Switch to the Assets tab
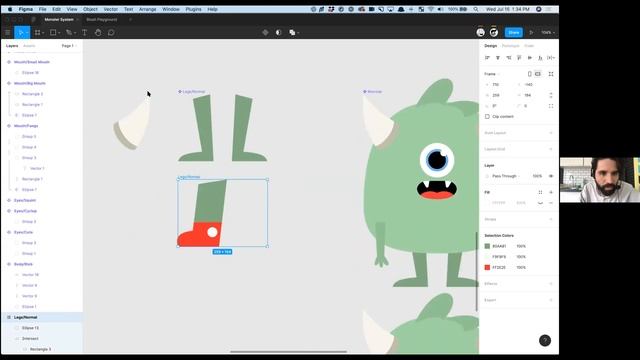The height and width of the screenshot is (360, 640). pos(29,46)
